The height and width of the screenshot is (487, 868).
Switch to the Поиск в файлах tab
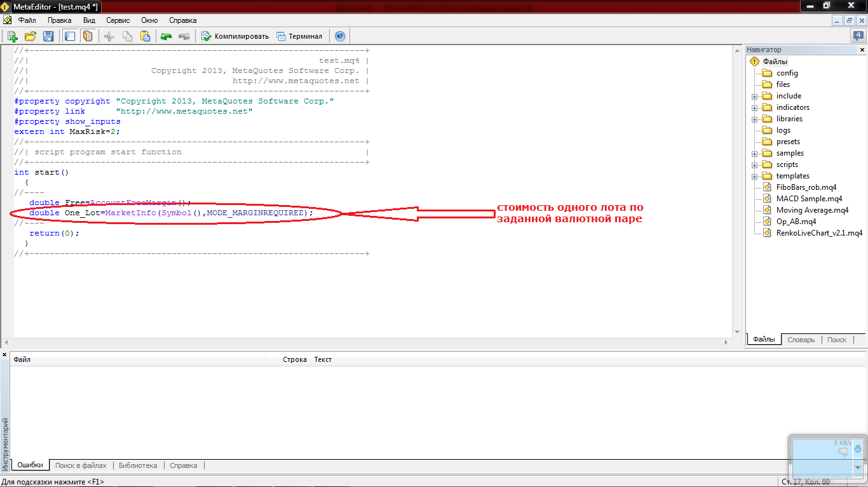pyautogui.click(x=81, y=465)
